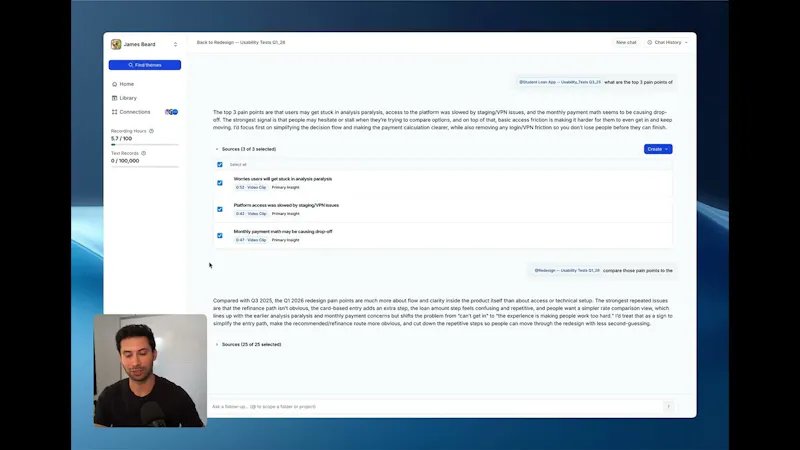Viewport: 800px width, 450px height.
Task: Click the send arrow button
Action: (x=668, y=407)
